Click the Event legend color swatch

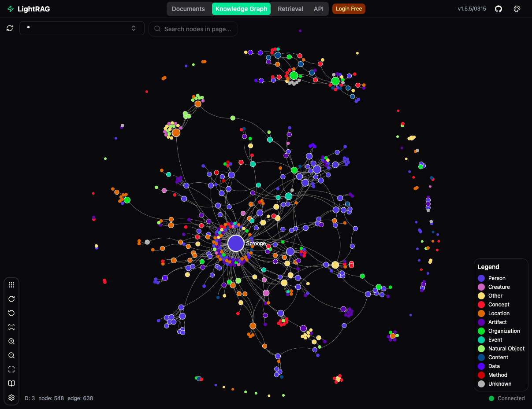click(481, 340)
